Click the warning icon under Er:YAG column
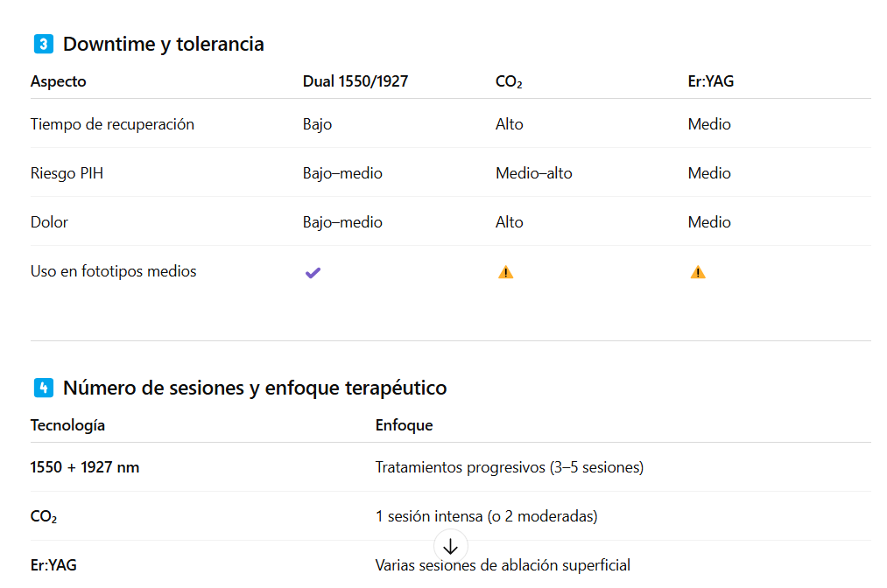887x588 pixels. coord(698,272)
